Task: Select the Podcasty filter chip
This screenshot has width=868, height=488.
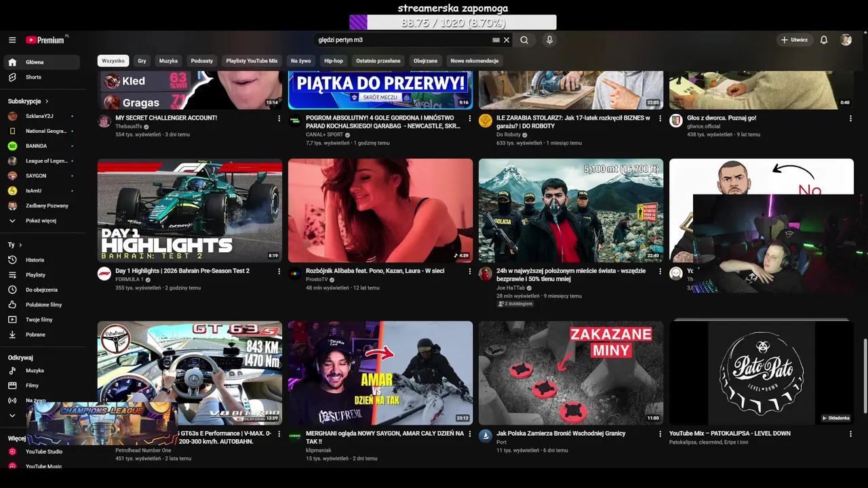Action: point(201,61)
